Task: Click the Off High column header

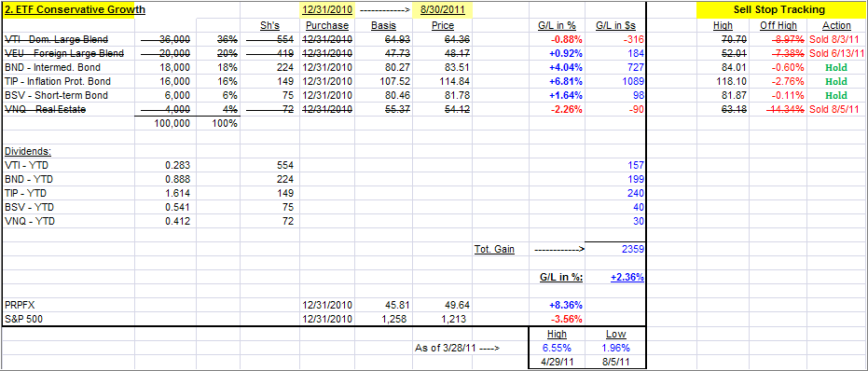Action: 778,25
